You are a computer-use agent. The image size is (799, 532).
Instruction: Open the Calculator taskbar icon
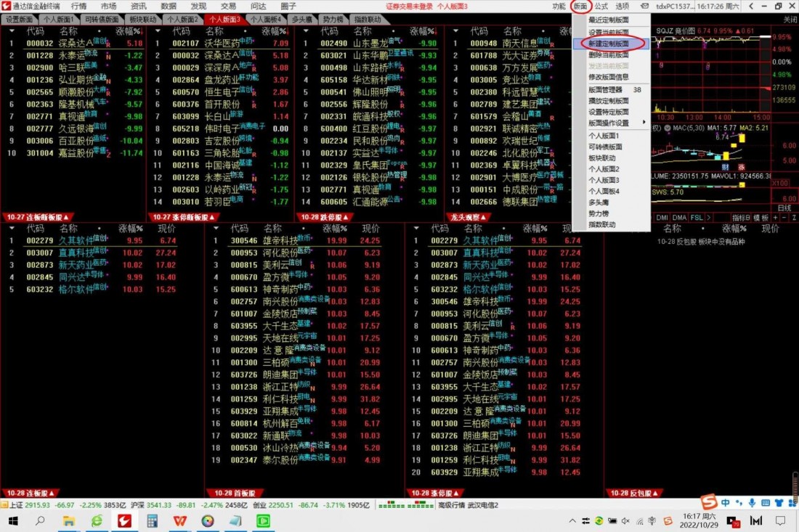coord(152,521)
